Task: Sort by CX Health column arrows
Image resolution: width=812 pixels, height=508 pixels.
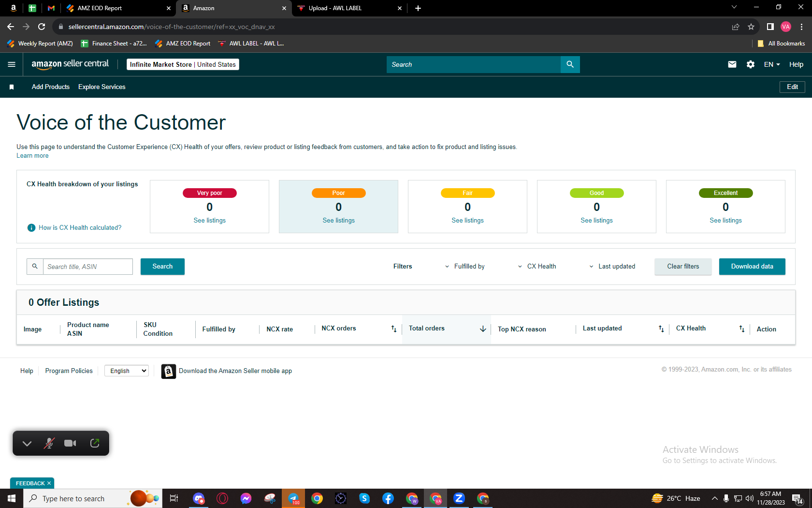Action: (x=741, y=329)
